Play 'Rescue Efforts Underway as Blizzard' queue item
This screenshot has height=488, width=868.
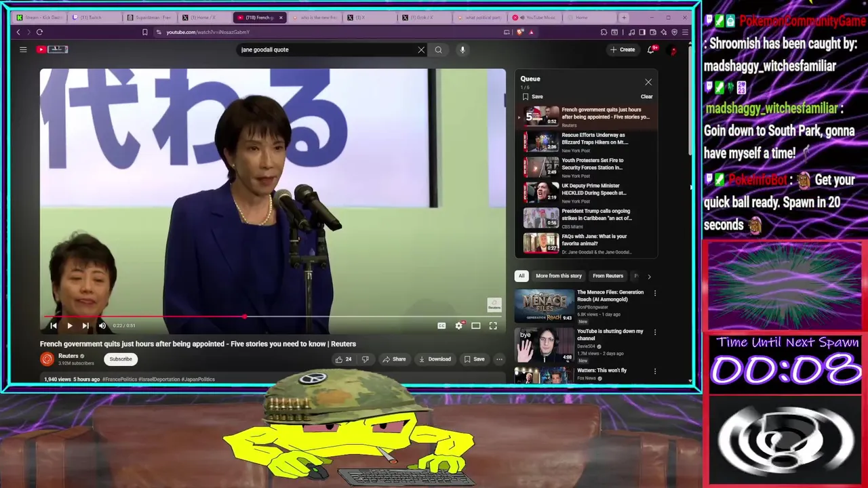(587, 142)
